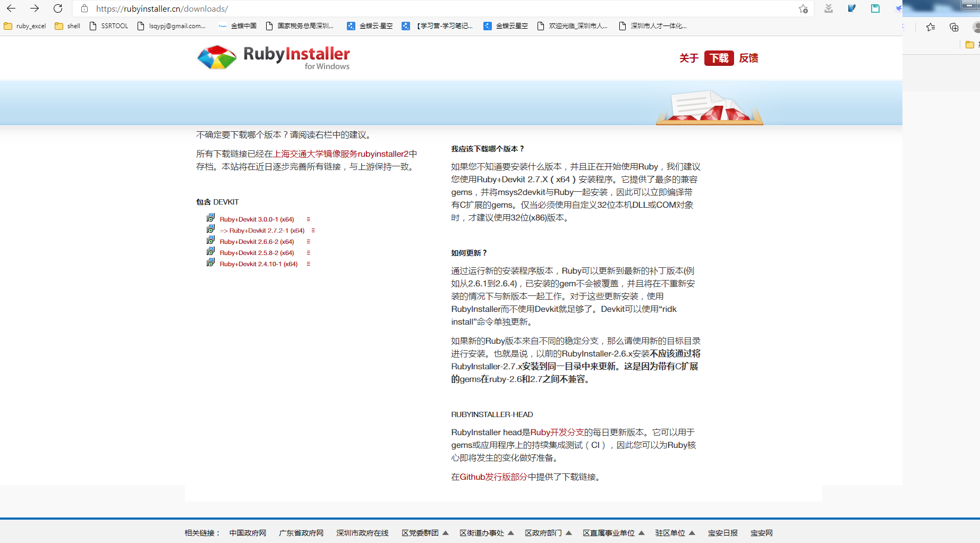The width and height of the screenshot is (980, 543).
Task: Open the 关于 navigation menu item
Action: point(689,58)
